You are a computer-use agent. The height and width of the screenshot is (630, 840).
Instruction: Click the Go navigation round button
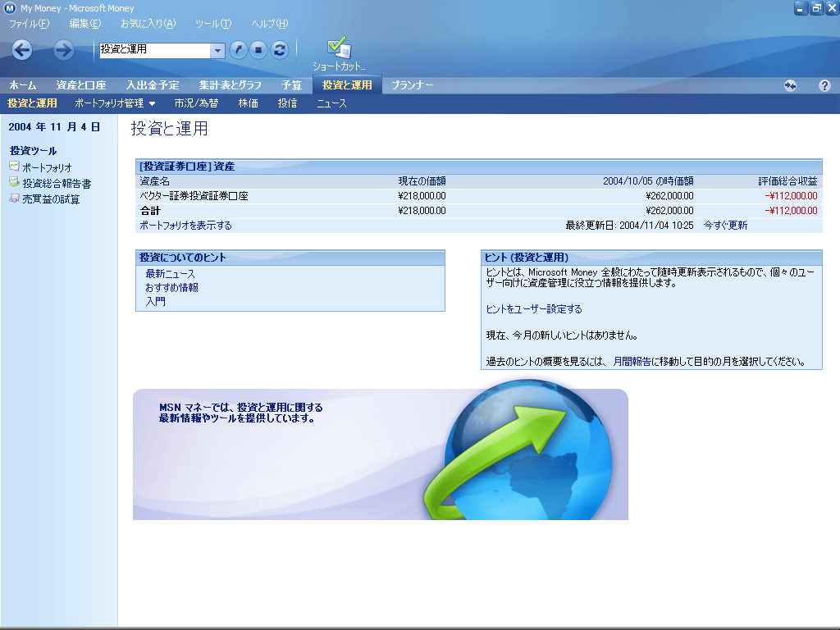coord(239,50)
